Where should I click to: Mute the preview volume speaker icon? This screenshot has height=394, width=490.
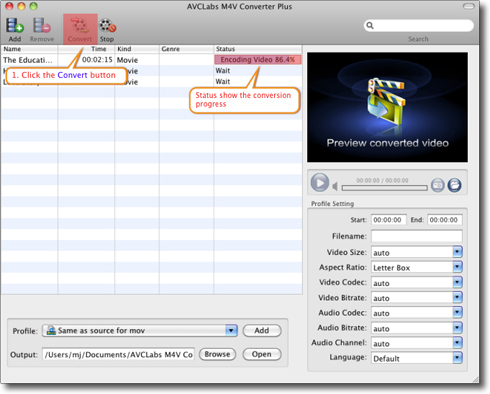coord(335,186)
